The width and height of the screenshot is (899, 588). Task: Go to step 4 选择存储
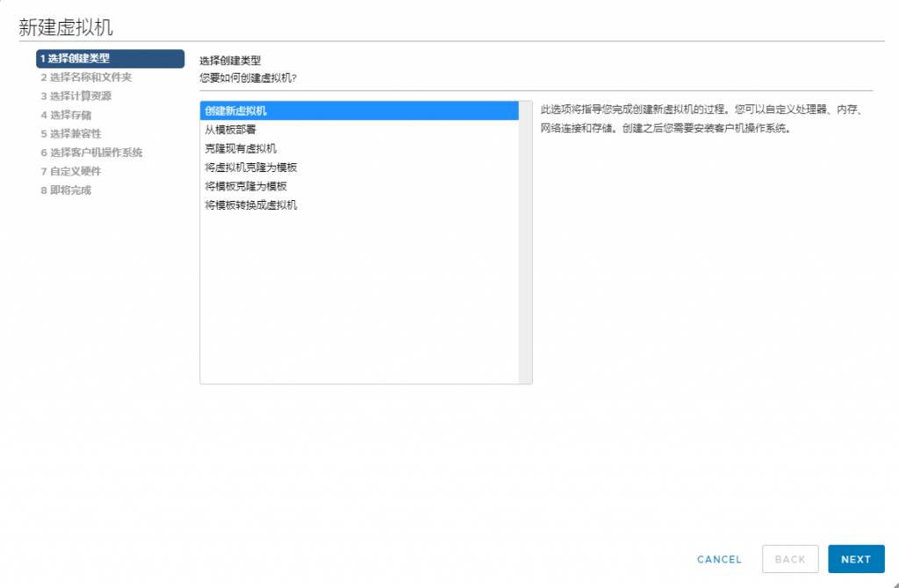[x=66, y=115]
